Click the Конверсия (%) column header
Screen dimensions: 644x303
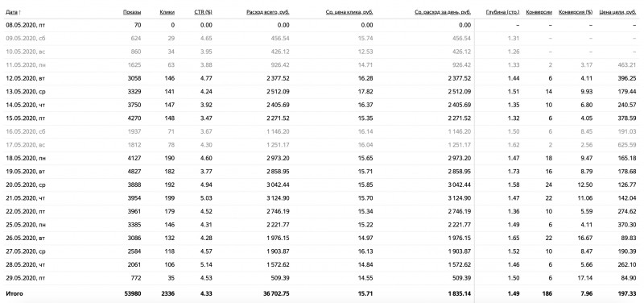tap(576, 12)
